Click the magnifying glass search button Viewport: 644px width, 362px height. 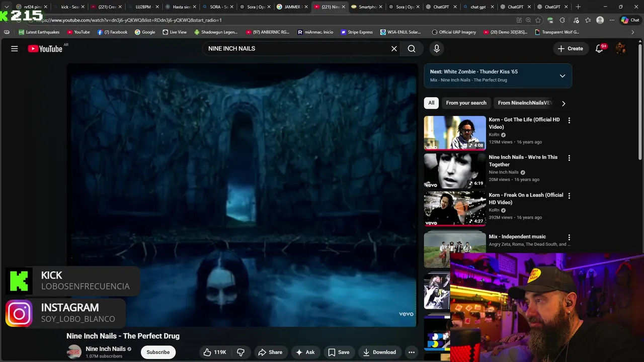412,49
